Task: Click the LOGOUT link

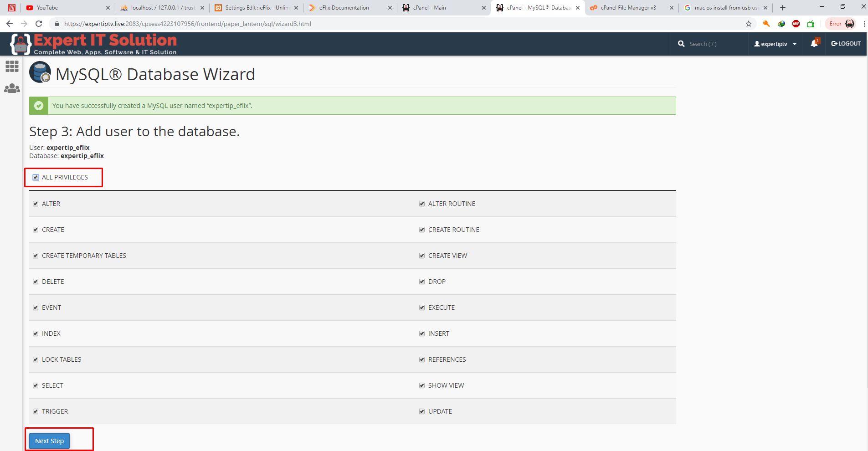Action: coord(846,44)
